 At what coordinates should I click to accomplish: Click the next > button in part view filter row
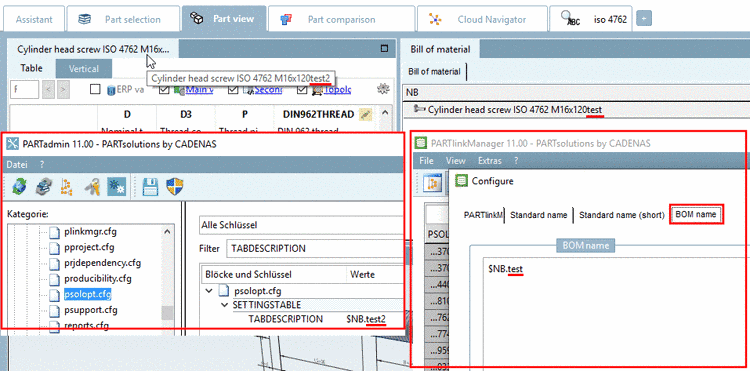tap(63, 89)
